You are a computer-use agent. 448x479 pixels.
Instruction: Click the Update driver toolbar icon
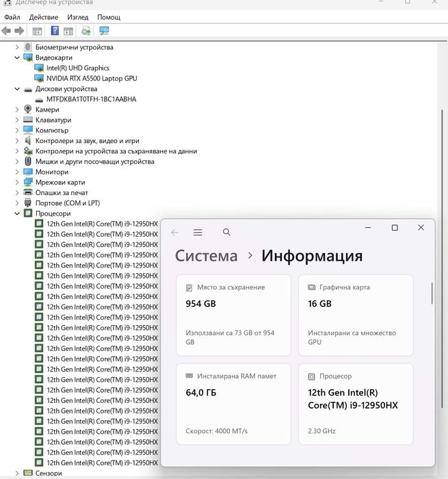click(x=86, y=31)
